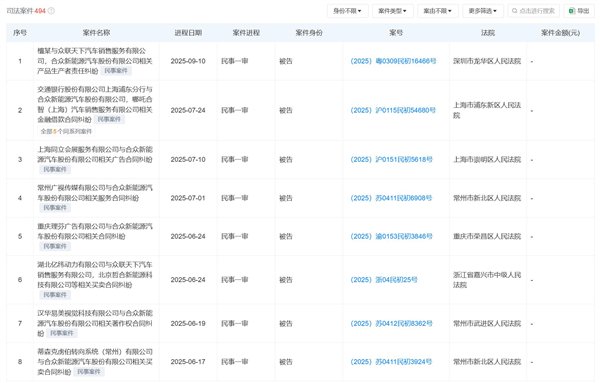This screenshot has width=600, height=383.
Task: Open case number 沪0115民初54680号 link
Action: click(x=393, y=110)
